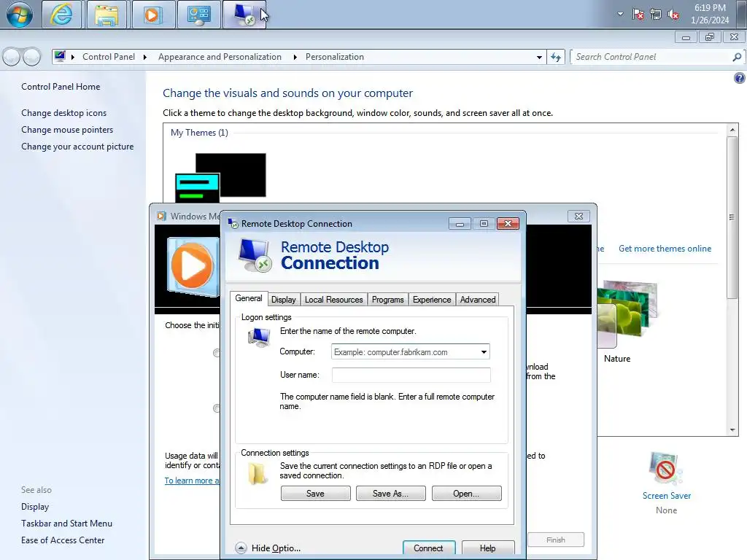Select Remote Desktop Connection taskbar button
Screen dimensions: 747x560
tap(244, 15)
